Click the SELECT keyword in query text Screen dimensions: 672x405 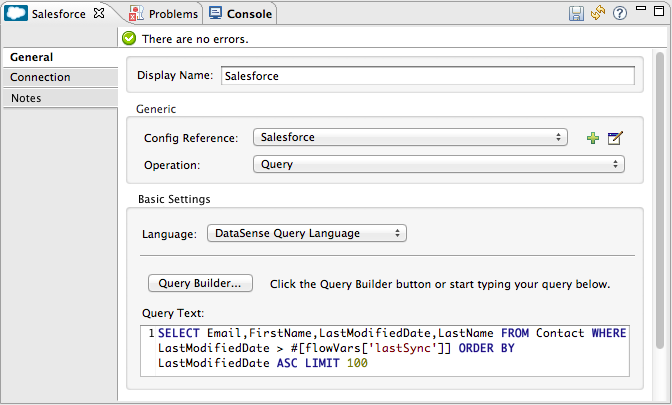pos(179,333)
